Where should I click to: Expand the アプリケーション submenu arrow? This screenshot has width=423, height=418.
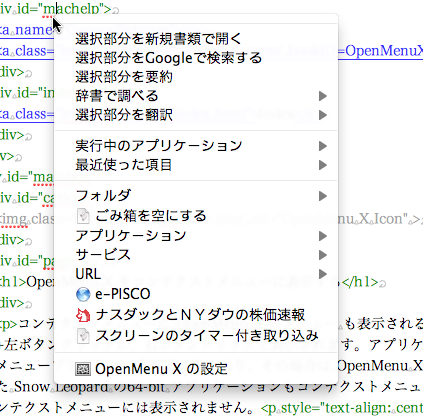click(322, 236)
